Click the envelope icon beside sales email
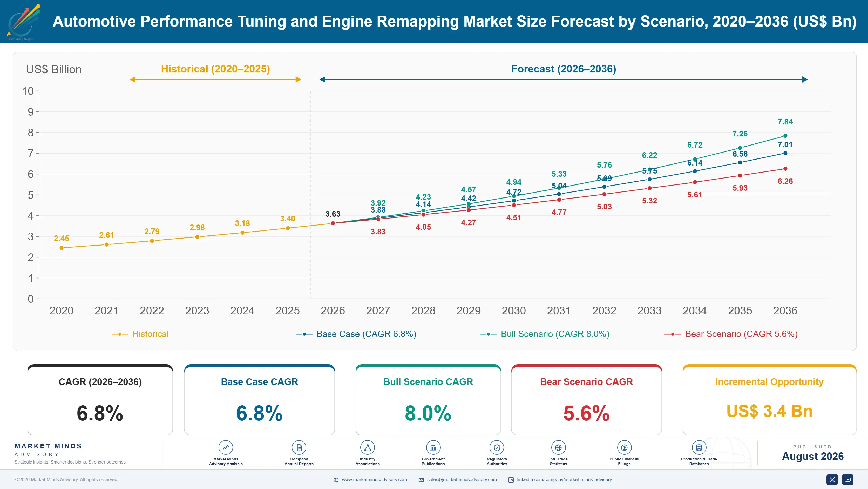Image resolution: width=868 pixels, height=489 pixels. [421, 480]
